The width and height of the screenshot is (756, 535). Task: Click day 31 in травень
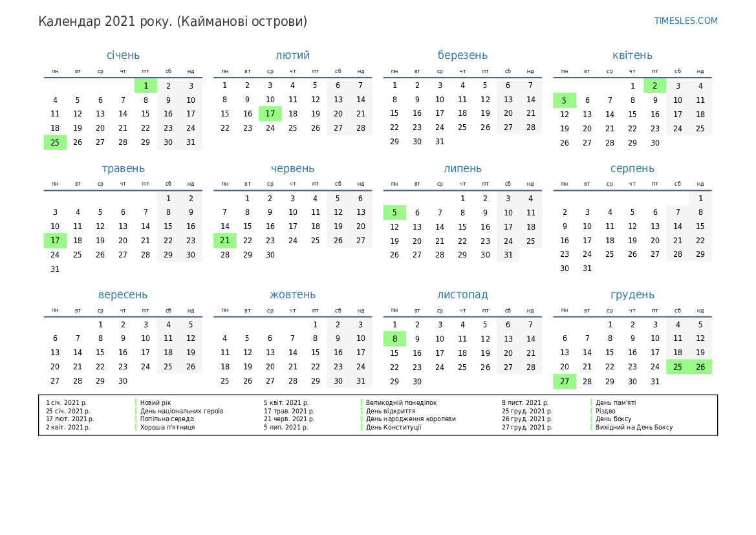pos(55,269)
